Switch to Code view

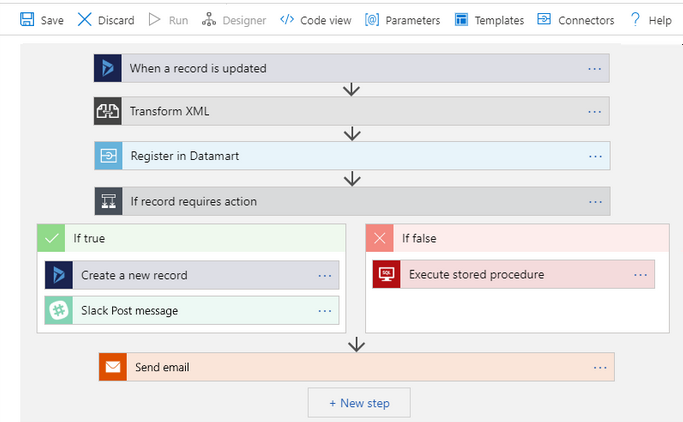tap(326, 20)
